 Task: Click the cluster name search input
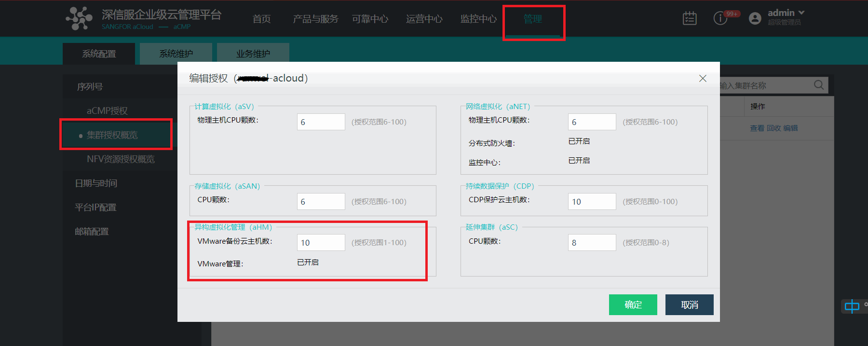point(766,85)
